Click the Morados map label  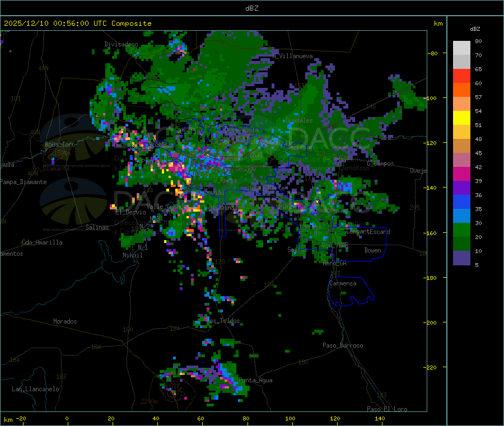65,321
